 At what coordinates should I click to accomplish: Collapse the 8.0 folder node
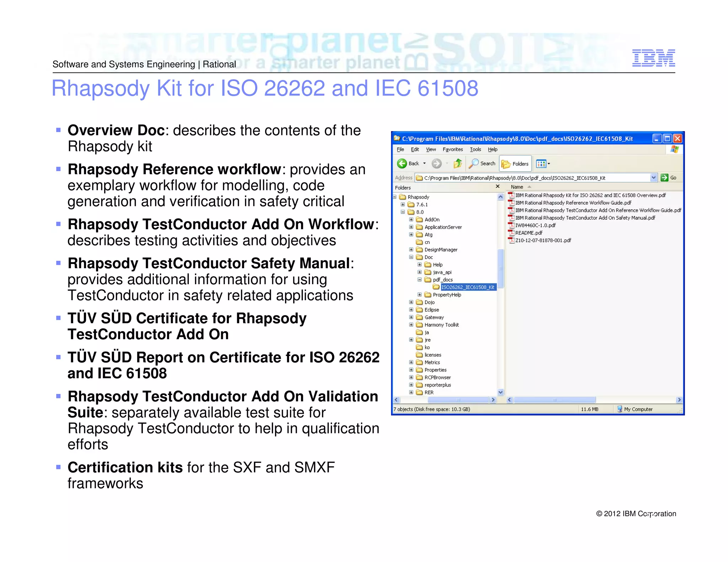click(403, 212)
